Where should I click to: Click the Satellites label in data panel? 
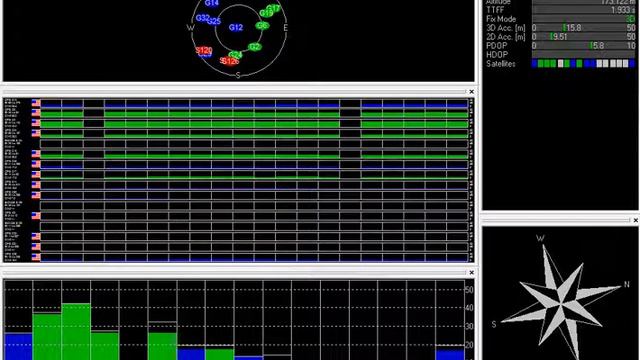(501, 64)
